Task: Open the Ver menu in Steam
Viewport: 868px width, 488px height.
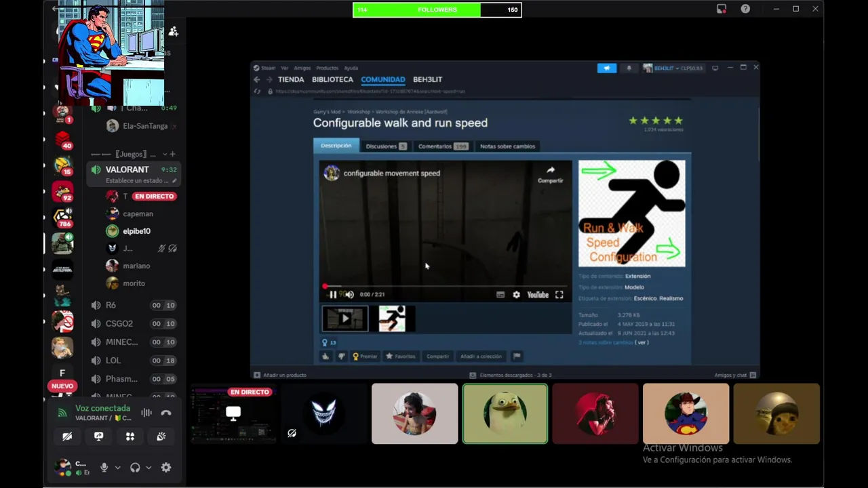Action: pyautogui.click(x=285, y=68)
